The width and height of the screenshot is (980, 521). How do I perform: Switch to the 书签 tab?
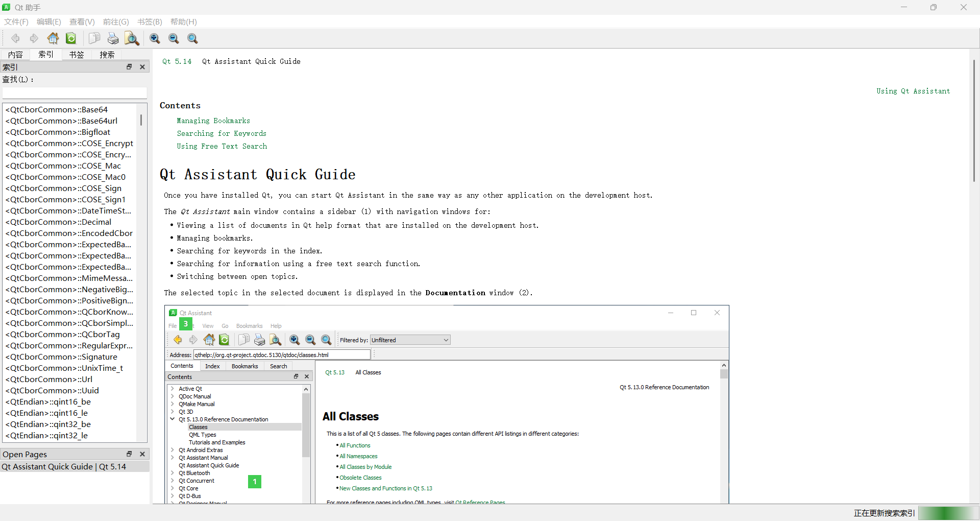point(77,55)
